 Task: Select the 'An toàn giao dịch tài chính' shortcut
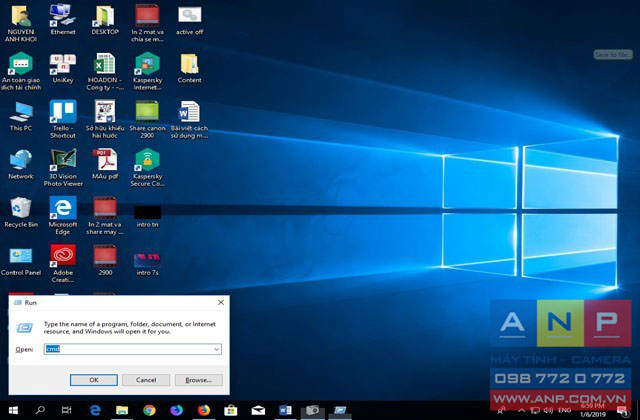[x=21, y=71]
